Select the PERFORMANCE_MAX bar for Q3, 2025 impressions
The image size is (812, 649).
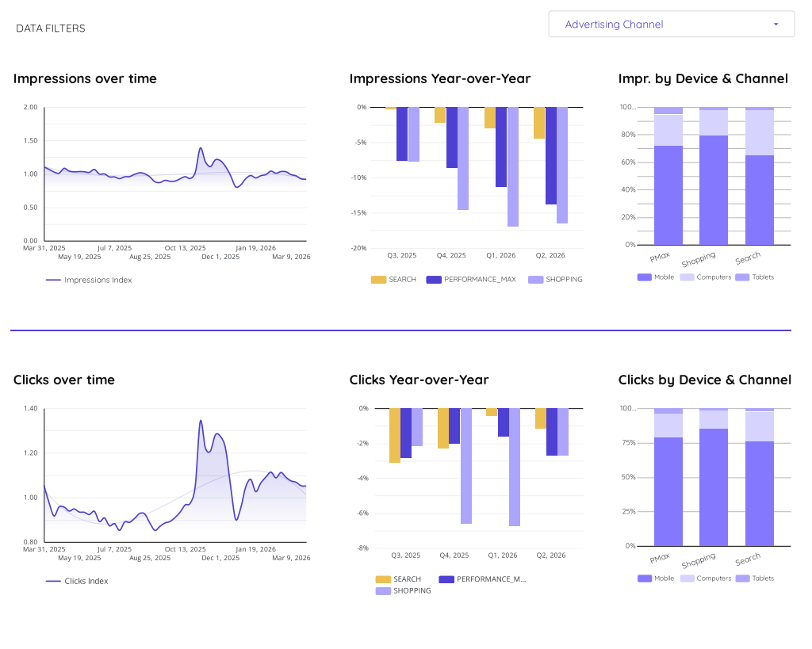(x=402, y=134)
